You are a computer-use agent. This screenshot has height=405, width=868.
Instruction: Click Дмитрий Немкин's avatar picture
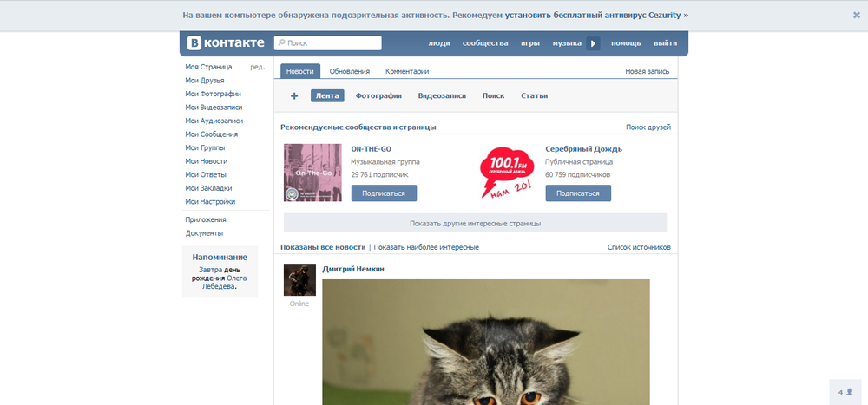click(x=299, y=279)
